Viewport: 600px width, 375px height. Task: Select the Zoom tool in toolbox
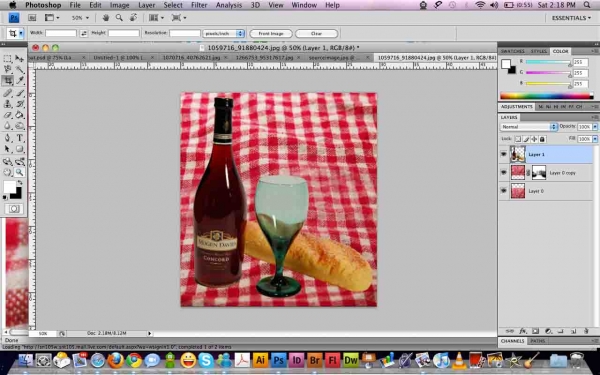[x=20, y=172]
